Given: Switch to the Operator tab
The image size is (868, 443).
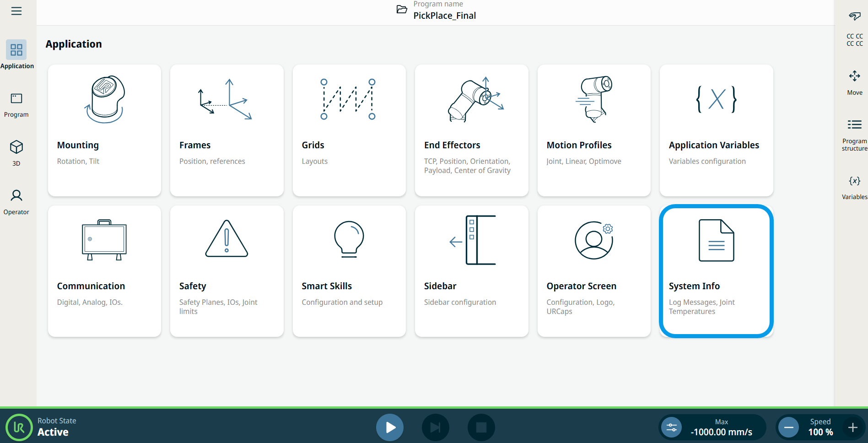Looking at the screenshot, I should 16,202.
